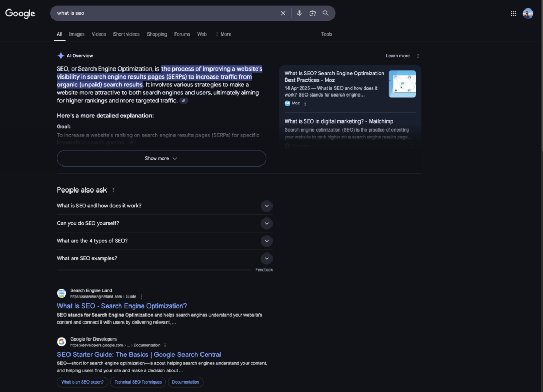Click the Google logo
This screenshot has height=392, width=543.
click(20, 13)
